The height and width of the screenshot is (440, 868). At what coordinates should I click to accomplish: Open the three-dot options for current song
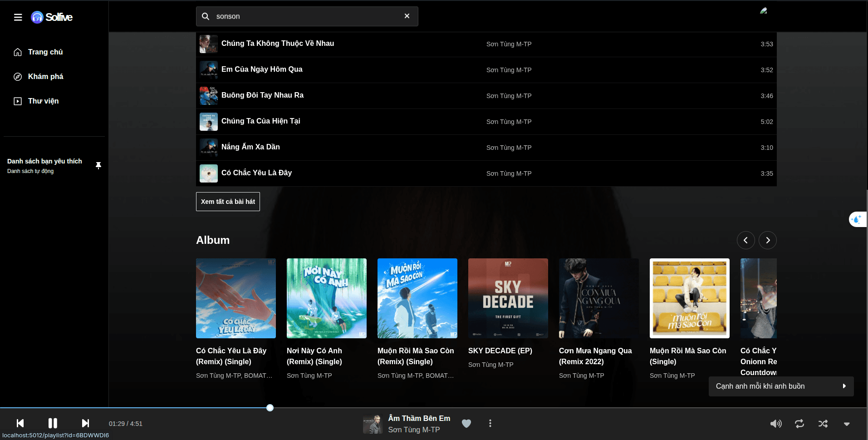[x=490, y=423]
